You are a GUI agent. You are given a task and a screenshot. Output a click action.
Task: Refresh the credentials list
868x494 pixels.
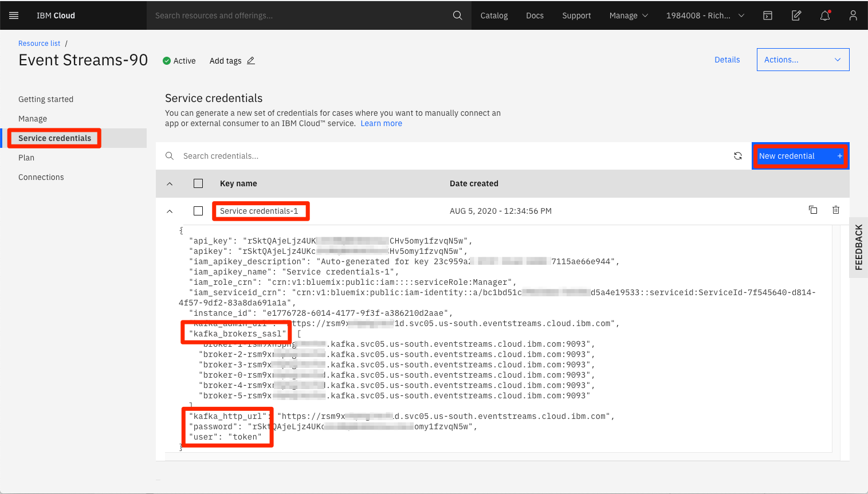point(738,156)
